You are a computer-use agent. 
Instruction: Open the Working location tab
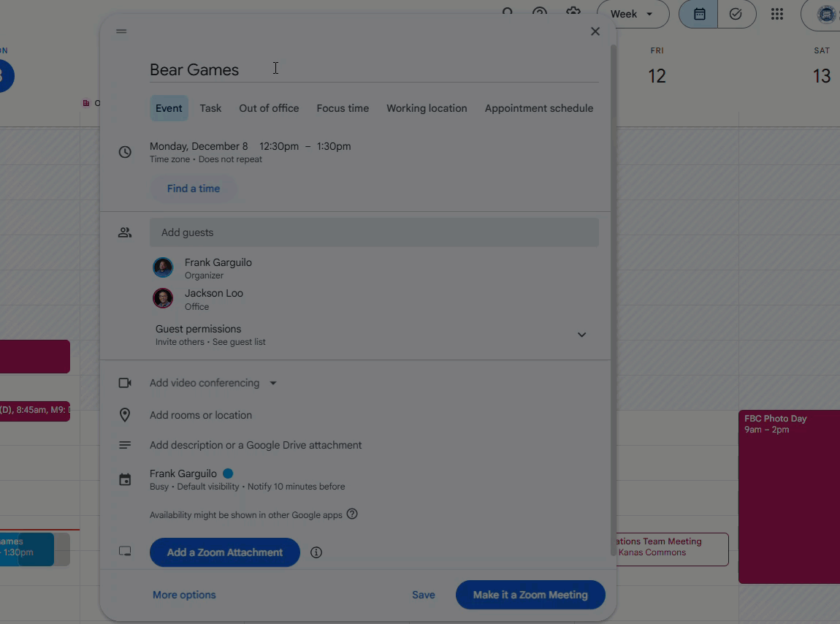[427, 108]
